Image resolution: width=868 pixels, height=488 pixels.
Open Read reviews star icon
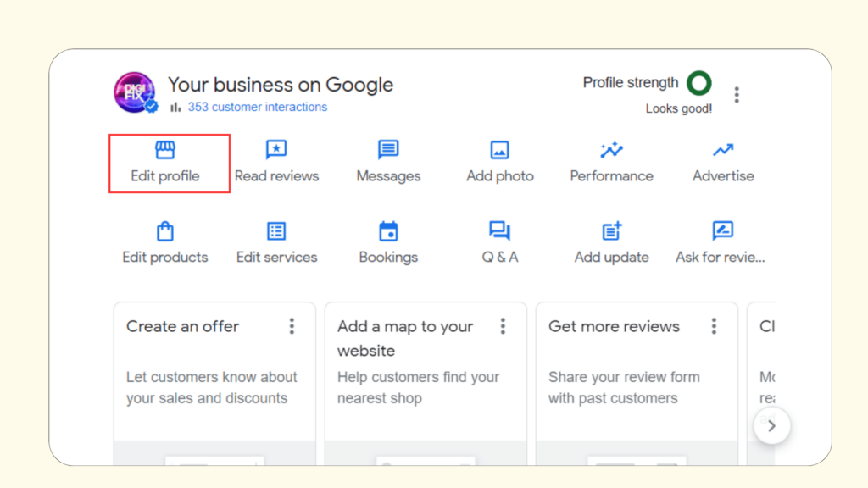276,149
